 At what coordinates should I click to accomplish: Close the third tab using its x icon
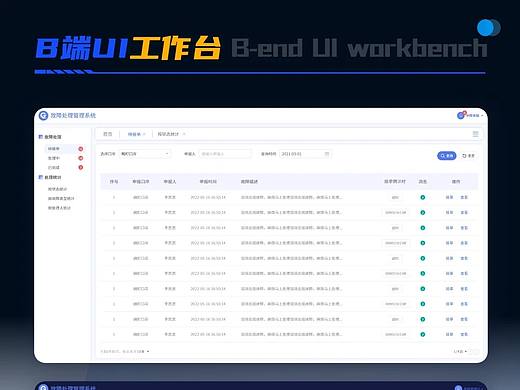click(x=184, y=134)
